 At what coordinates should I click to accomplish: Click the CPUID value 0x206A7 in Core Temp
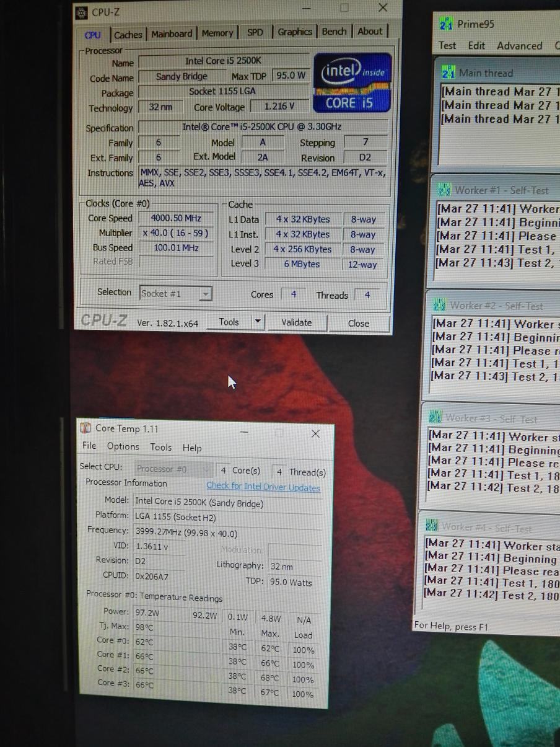pyautogui.click(x=159, y=576)
